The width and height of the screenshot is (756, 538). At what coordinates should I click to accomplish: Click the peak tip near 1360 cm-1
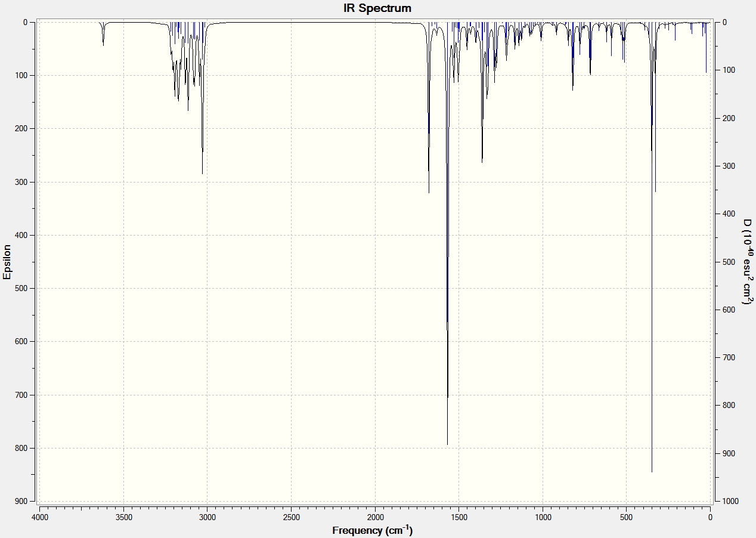point(482,161)
